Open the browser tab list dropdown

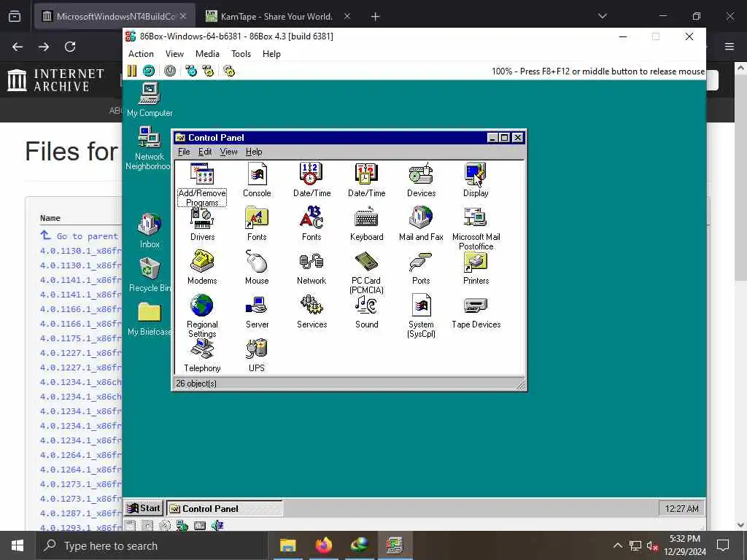(x=603, y=16)
